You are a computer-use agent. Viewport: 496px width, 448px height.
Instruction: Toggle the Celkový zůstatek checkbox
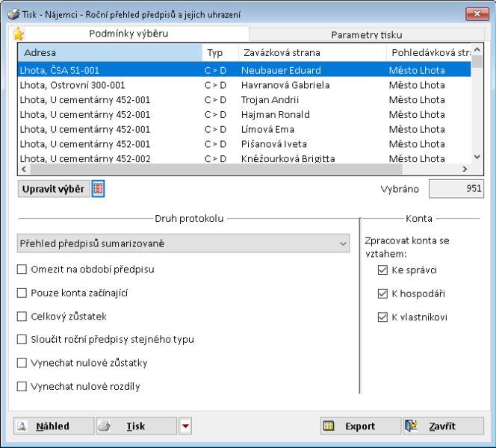(22, 317)
